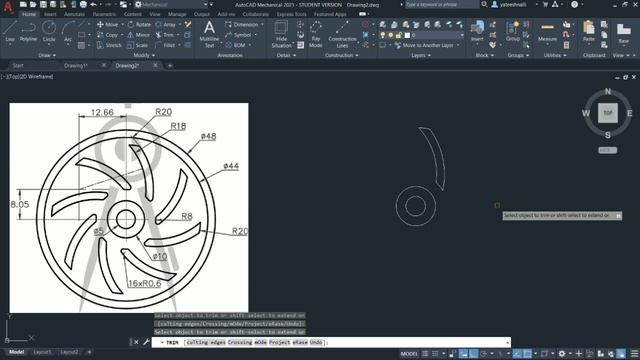Click the Start file tab
640x360 pixels.
click(x=18, y=65)
